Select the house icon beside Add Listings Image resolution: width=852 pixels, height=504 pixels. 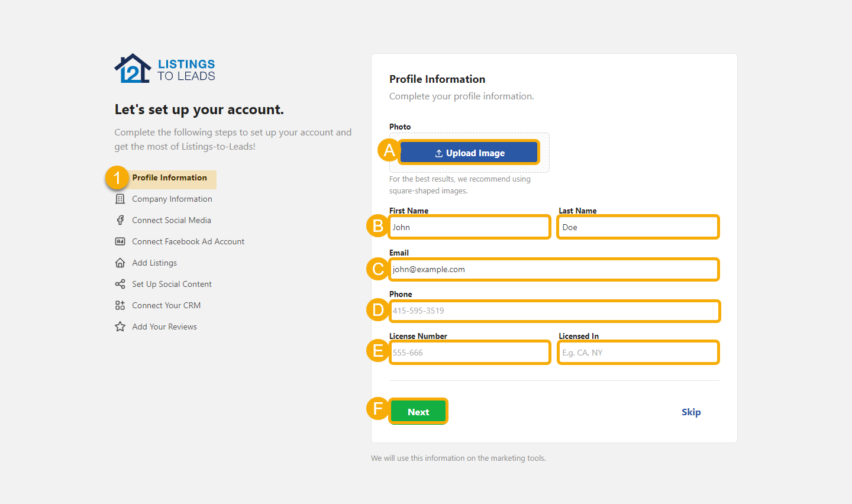(120, 263)
